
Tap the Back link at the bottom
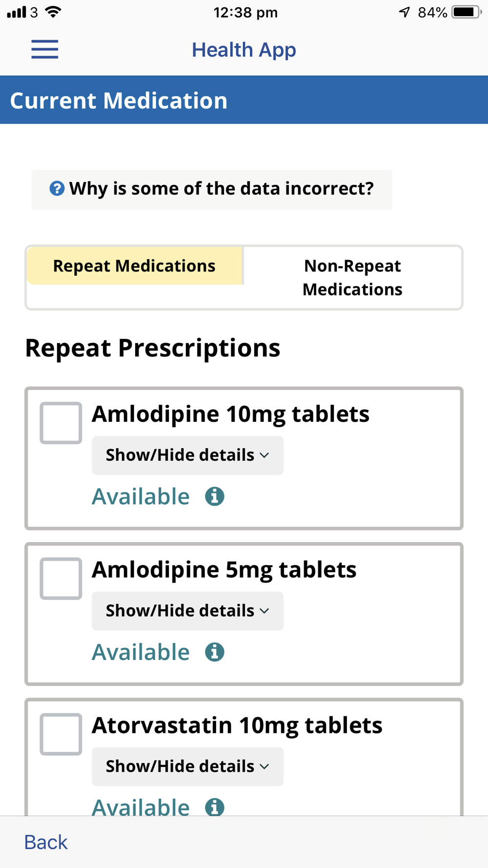point(46,843)
